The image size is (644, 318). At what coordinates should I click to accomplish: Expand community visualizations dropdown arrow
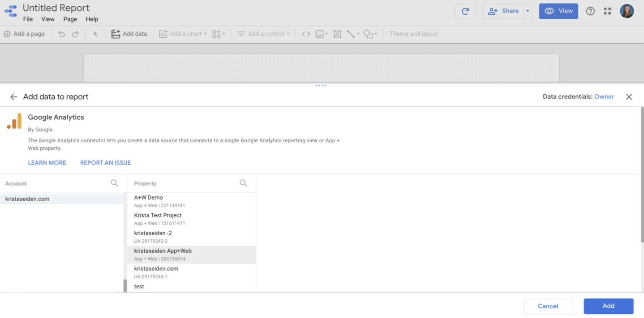pyautogui.click(x=224, y=34)
